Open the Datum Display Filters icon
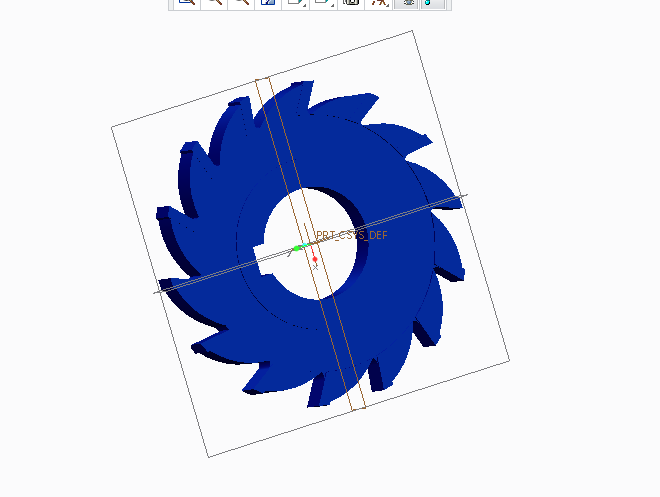Screen dimensions: 660x497 [379, 3]
